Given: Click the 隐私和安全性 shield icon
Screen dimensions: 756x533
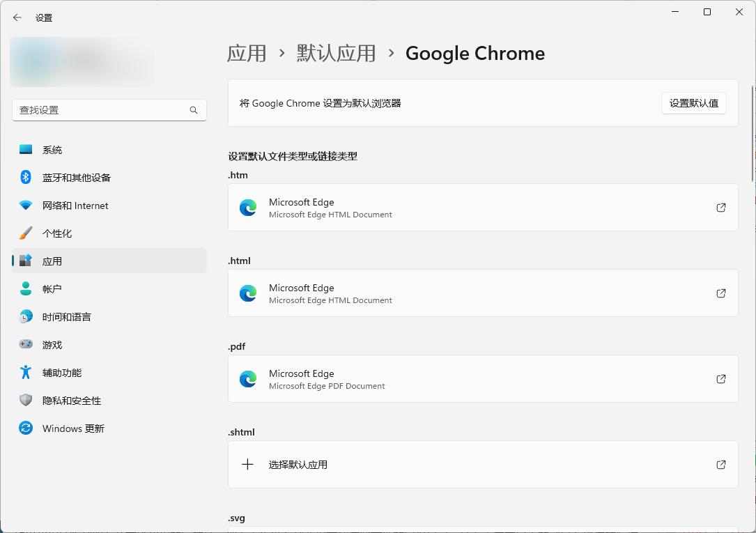Looking at the screenshot, I should (x=25, y=401).
